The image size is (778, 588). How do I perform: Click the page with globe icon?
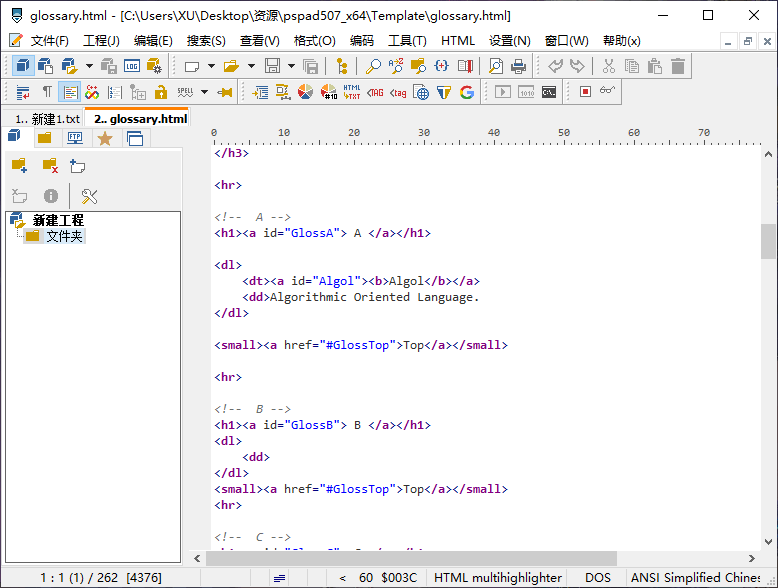coord(421,92)
